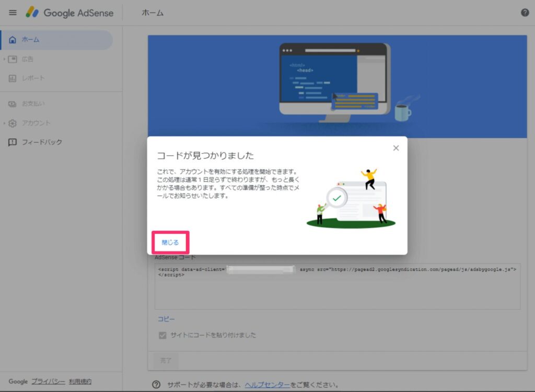Toggle サイトにコードを貼り付けました checkbox
The width and height of the screenshot is (535, 392).
click(x=162, y=335)
